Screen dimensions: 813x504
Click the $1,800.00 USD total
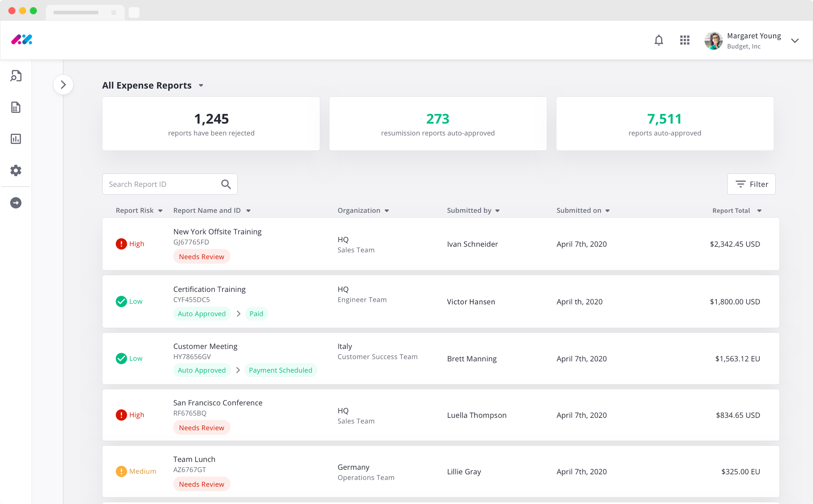735,302
